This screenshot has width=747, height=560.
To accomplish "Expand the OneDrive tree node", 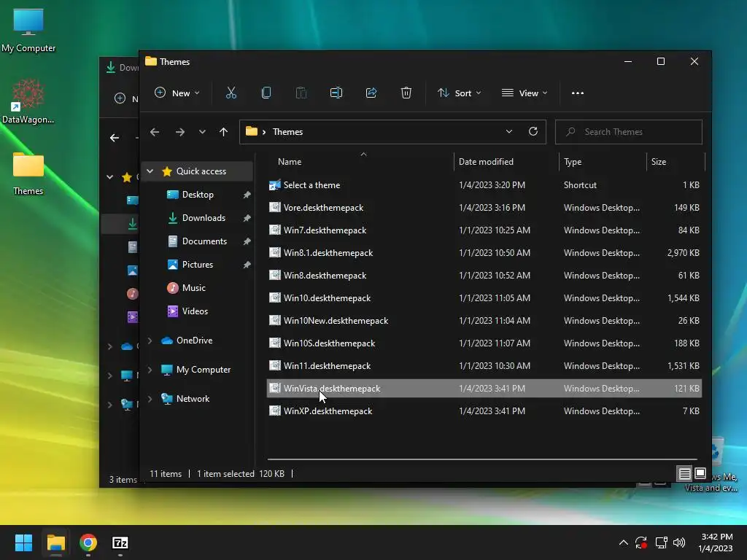I will coord(150,340).
